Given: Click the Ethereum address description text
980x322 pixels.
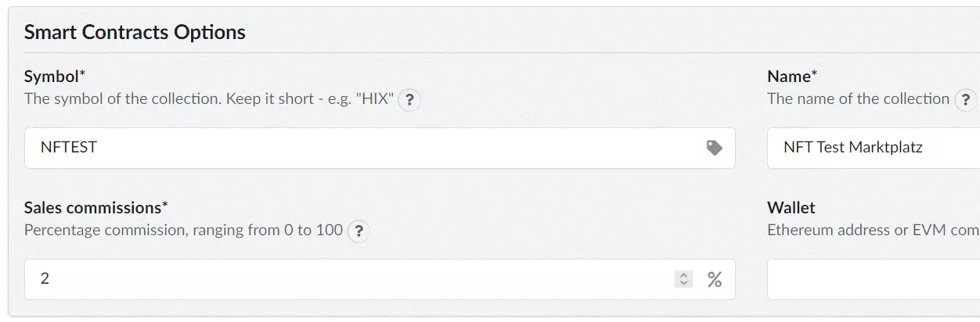Looking at the screenshot, I should pyautogui.click(x=874, y=231).
